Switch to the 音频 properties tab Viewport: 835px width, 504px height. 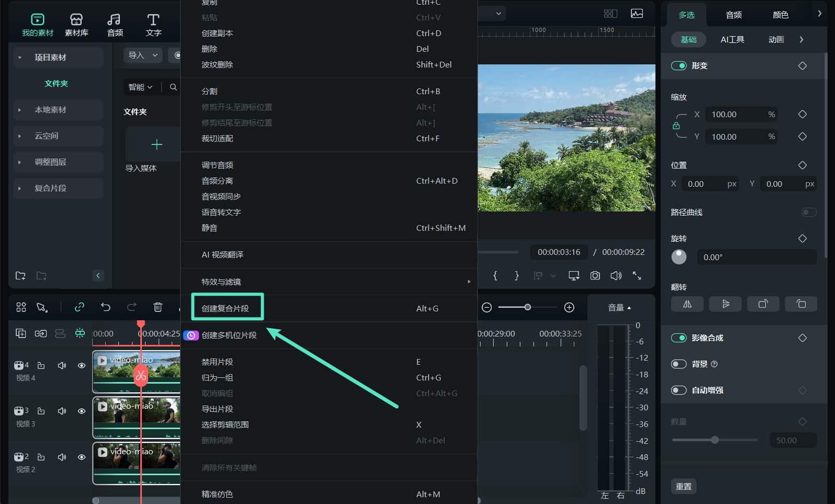(x=733, y=15)
